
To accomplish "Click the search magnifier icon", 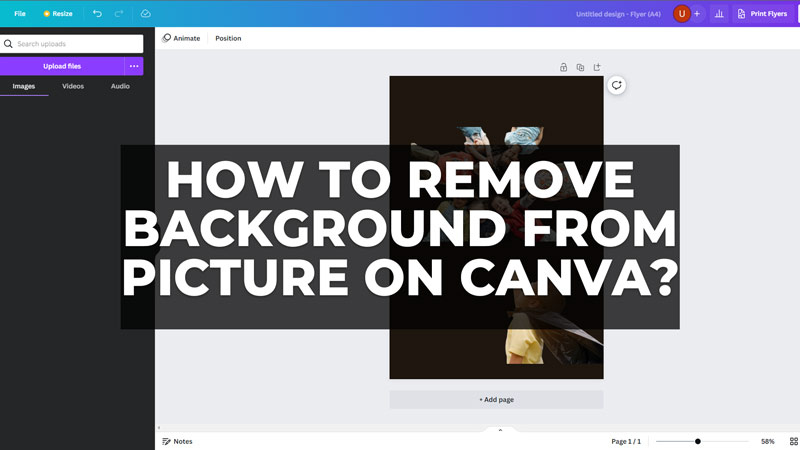I will point(8,44).
